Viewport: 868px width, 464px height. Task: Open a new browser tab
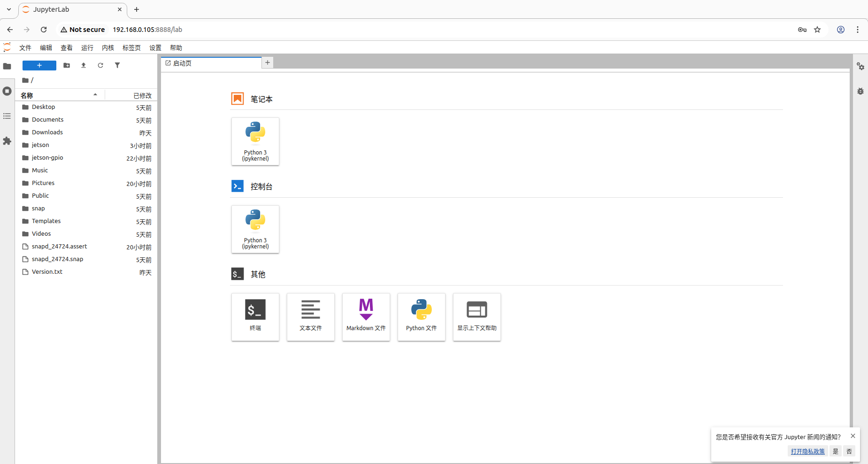coord(137,9)
